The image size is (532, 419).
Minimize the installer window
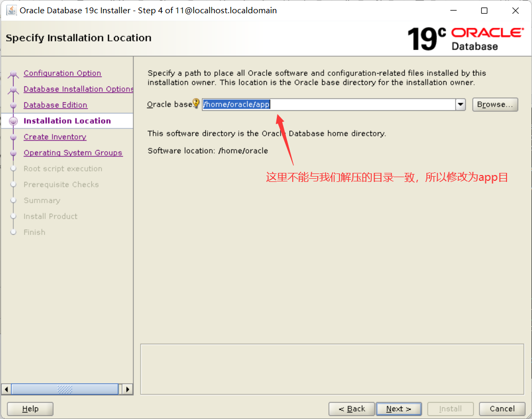(453, 11)
